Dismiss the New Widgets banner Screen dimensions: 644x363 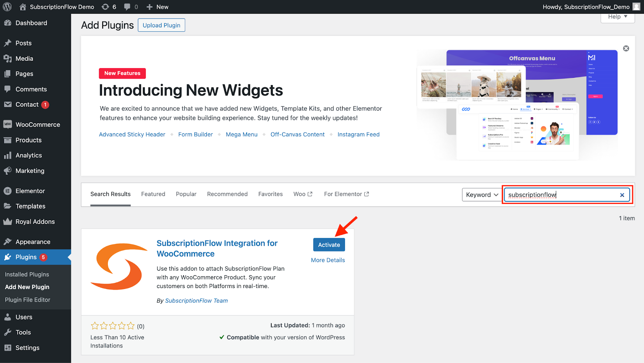click(626, 48)
